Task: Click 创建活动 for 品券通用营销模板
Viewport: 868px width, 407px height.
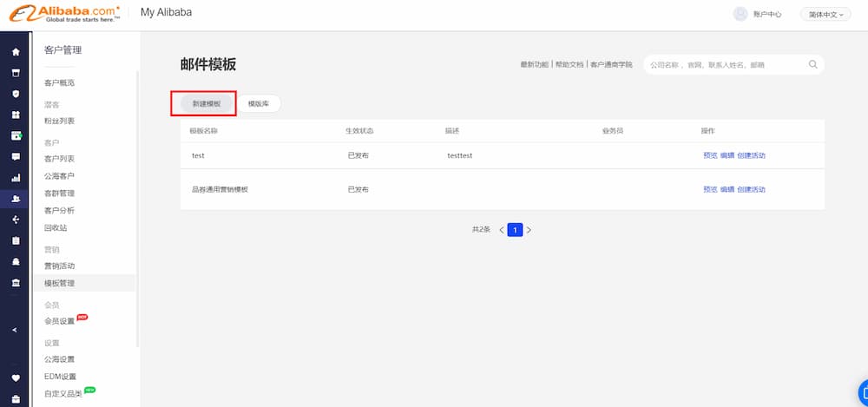Action: coord(751,189)
